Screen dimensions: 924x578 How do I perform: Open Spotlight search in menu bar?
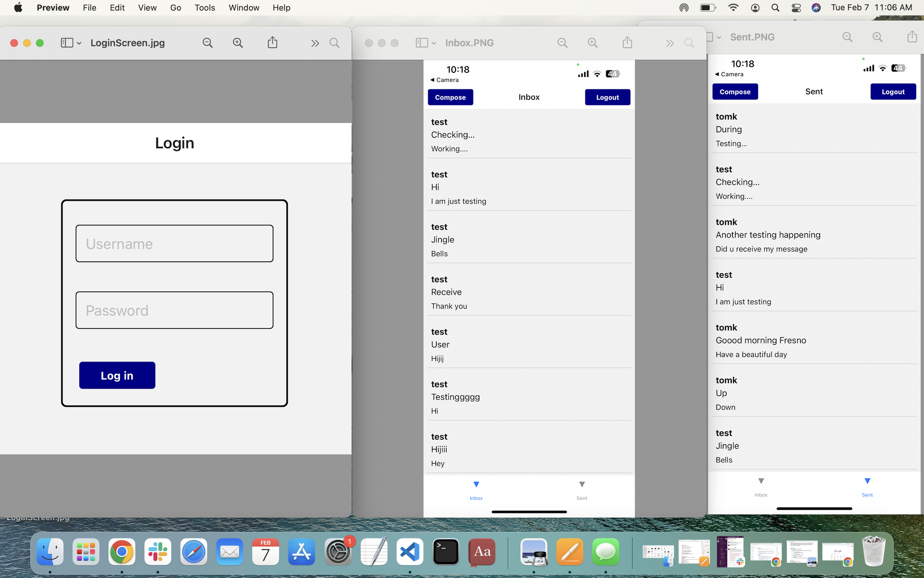[x=775, y=8]
